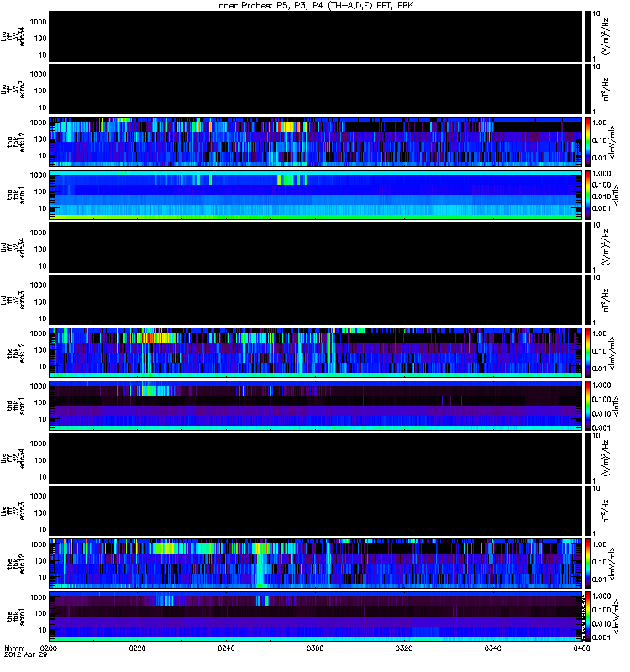Click the <|nT|> unit label beside tha scm1
The height and width of the screenshot is (672, 630).
coord(616,195)
